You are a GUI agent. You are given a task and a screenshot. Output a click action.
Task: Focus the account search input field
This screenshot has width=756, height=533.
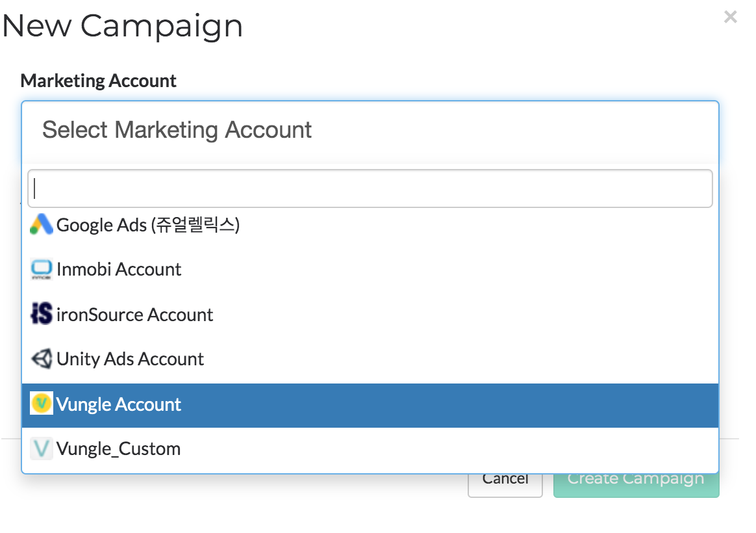point(370,188)
